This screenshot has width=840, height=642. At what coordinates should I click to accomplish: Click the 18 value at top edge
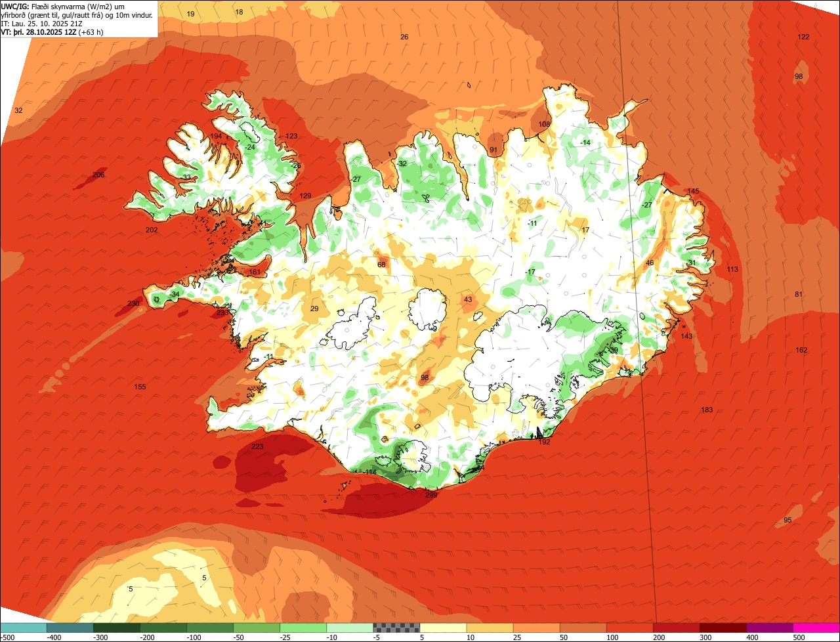(239, 12)
